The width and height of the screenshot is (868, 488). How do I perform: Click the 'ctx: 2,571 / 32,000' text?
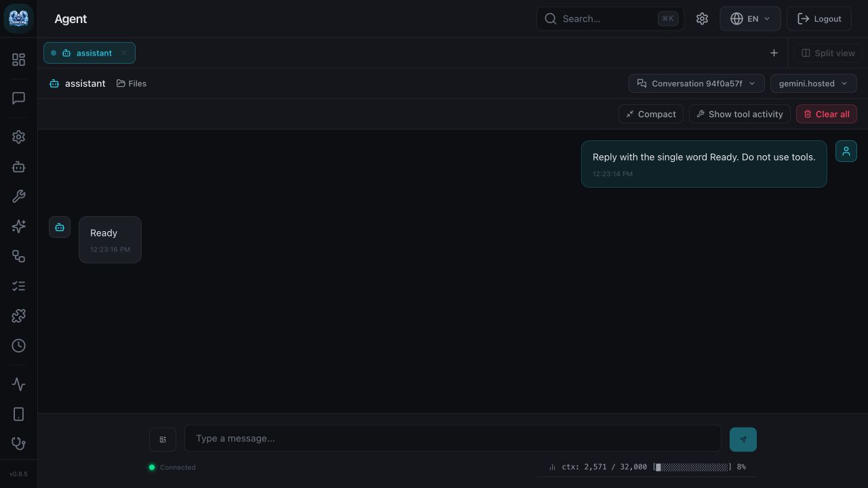click(604, 467)
